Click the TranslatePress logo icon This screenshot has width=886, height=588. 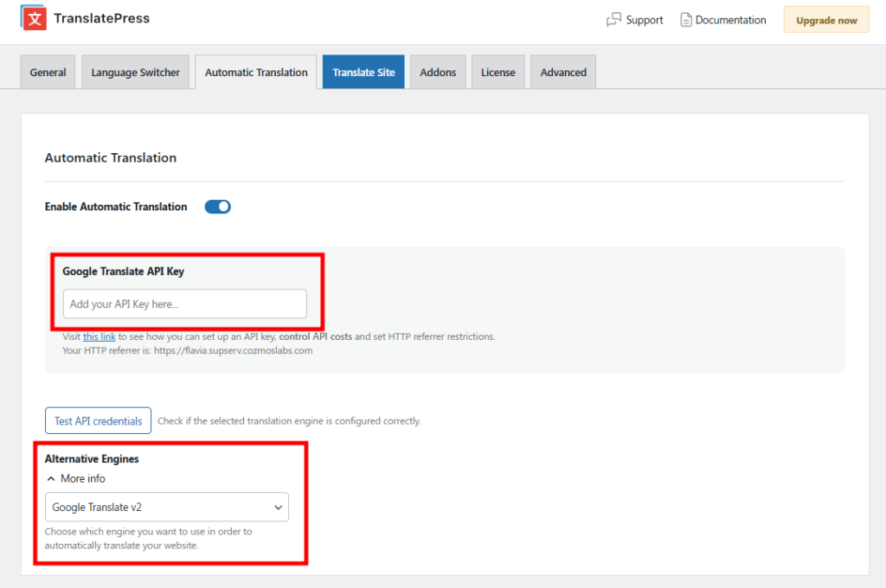click(x=33, y=17)
